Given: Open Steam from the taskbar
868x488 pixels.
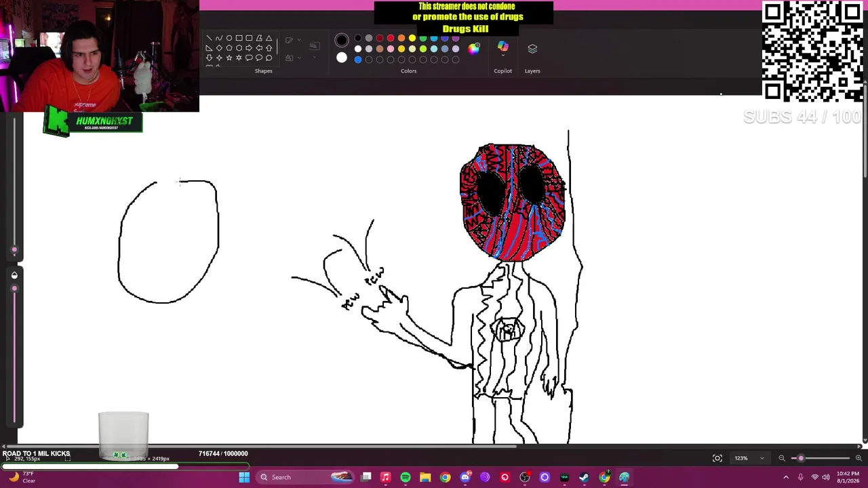Looking at the screenshot, I should (585, 477).
